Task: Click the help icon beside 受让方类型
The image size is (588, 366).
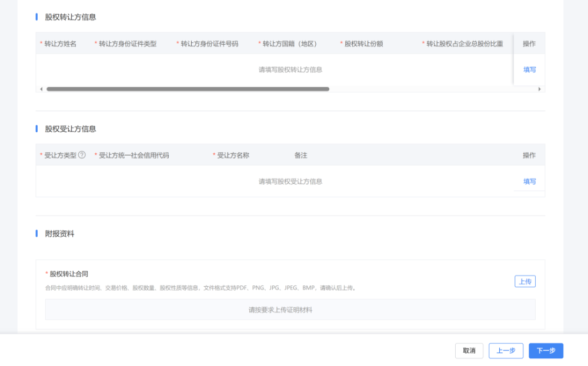Action: pos(82,155)
